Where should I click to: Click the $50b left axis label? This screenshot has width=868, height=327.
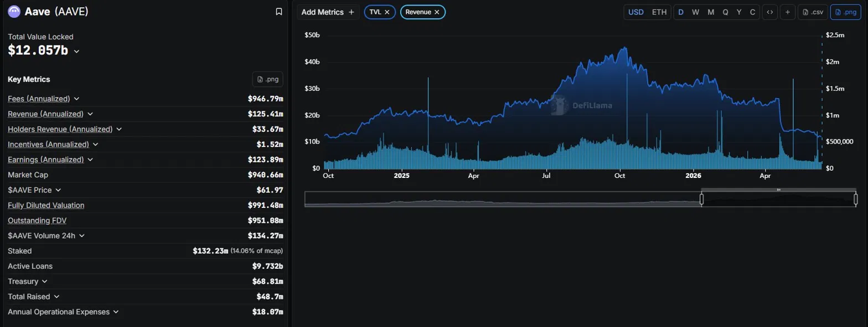[313, 35]
